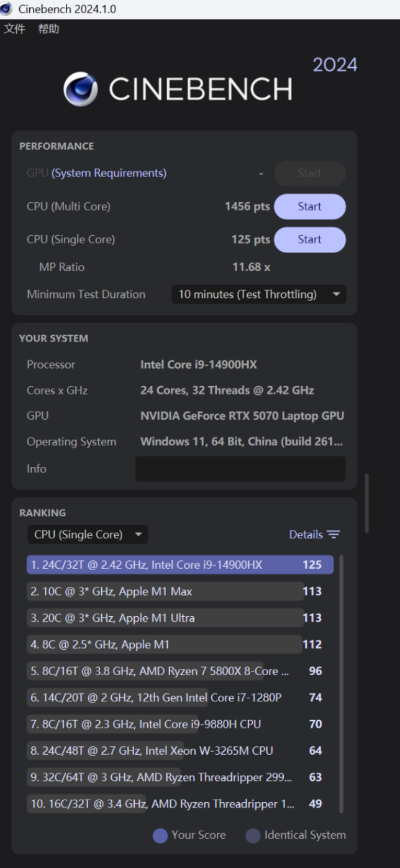Start the CPU Multi Core test
The height and width of the screenshot is (868, 400).
309,206
